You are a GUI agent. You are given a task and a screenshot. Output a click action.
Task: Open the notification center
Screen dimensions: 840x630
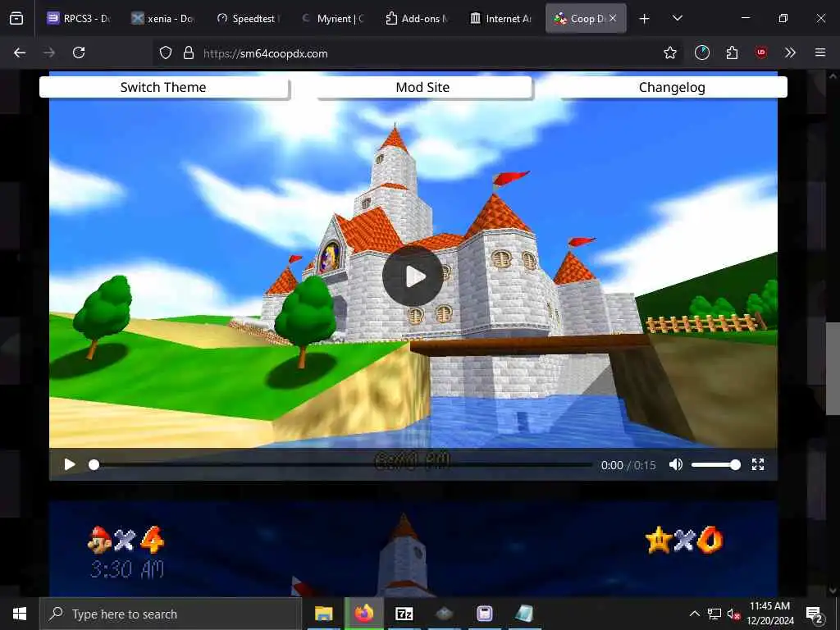815,614
